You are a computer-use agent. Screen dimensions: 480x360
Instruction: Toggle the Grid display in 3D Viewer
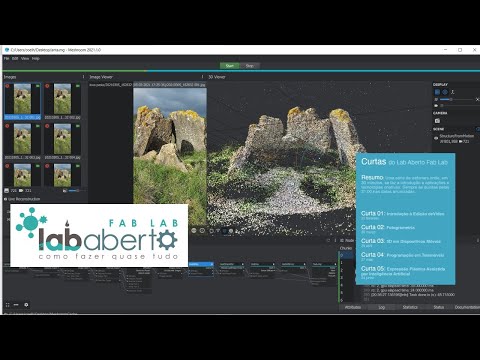pyautogui.click(x=437, y=92)
